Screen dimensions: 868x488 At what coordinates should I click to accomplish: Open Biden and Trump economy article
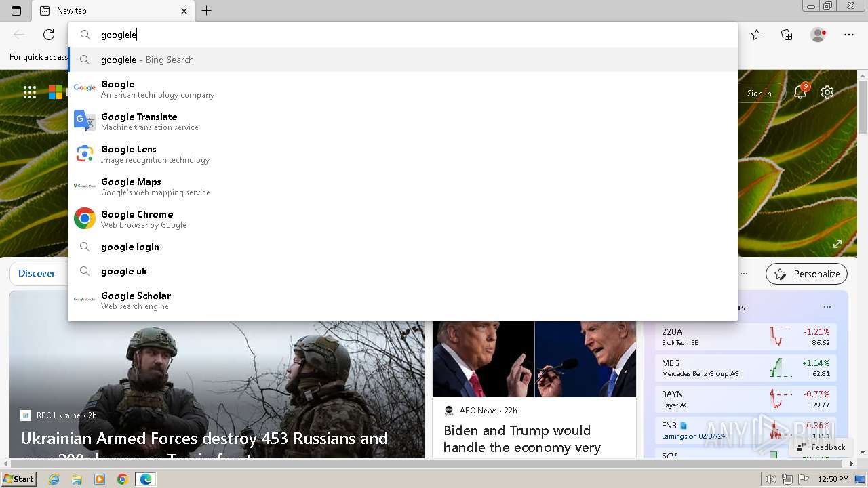point(522,439)
